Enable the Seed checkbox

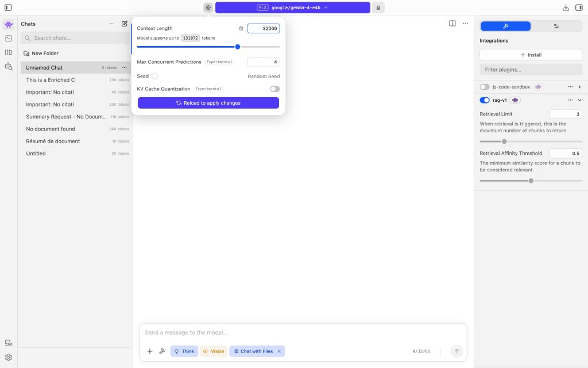(154, 76)
